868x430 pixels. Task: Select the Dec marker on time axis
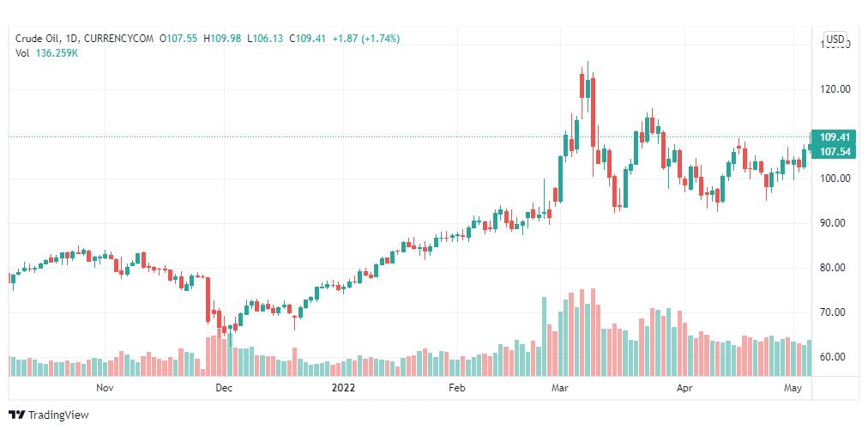coord(224,388)
